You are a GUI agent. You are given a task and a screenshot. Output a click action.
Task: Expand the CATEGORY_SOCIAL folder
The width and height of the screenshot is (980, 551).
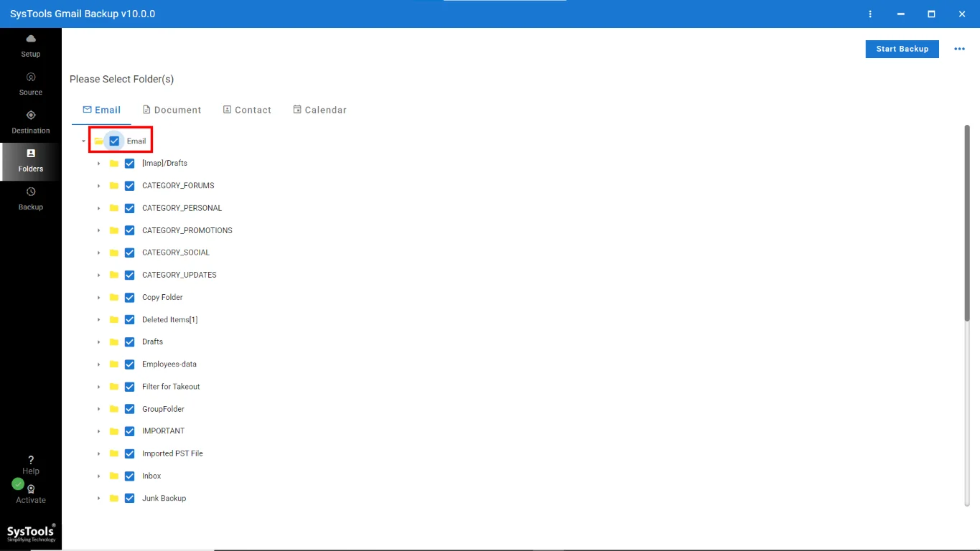pyautogui.click(x=99, y=253)
